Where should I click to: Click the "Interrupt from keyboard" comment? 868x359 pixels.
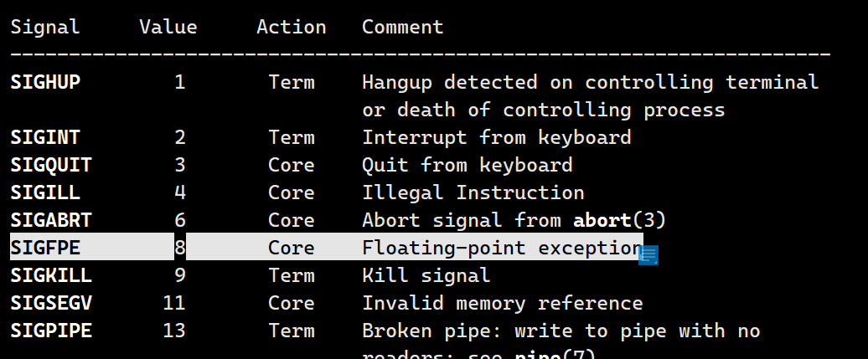pos(496,137)
